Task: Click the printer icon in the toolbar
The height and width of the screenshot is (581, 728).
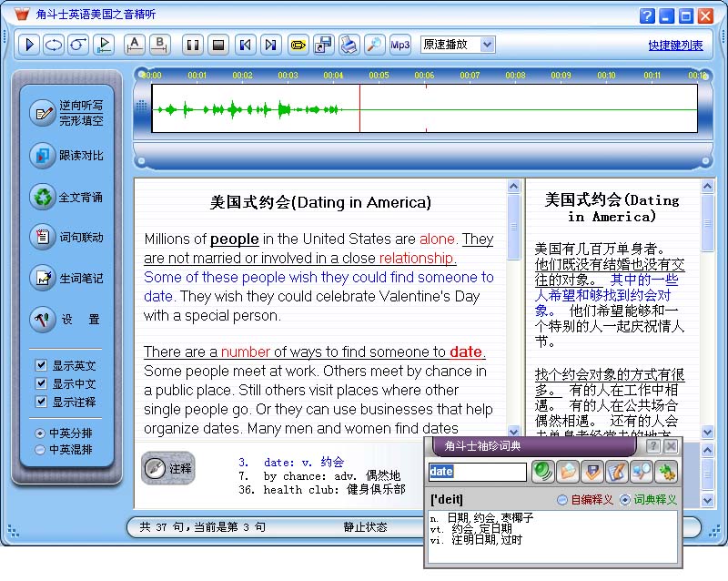Action: 349,45
